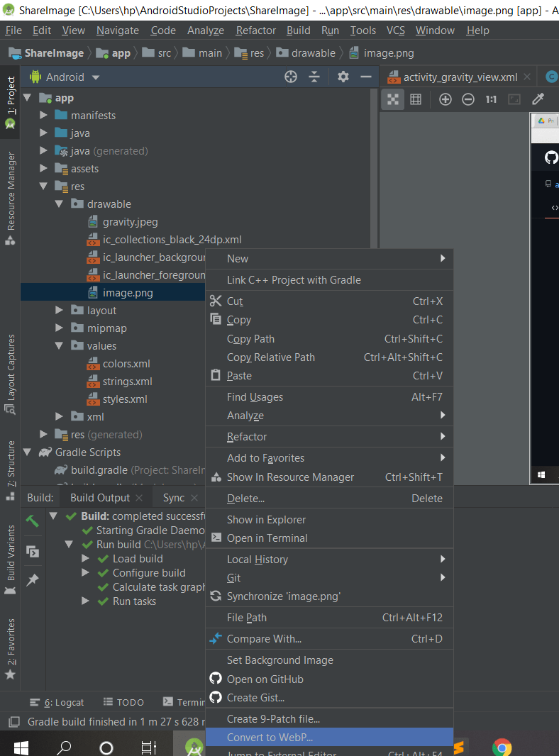Viewport: 559px width, 756px height.
Task: Expand the mipmap folder
Action: pos(59,328)
